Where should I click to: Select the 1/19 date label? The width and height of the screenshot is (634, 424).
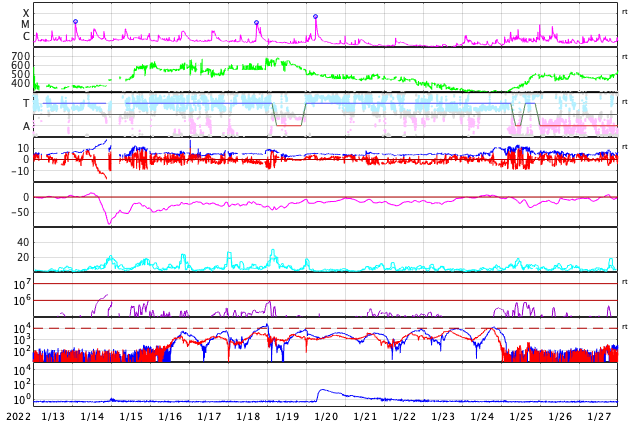[287, 416]
